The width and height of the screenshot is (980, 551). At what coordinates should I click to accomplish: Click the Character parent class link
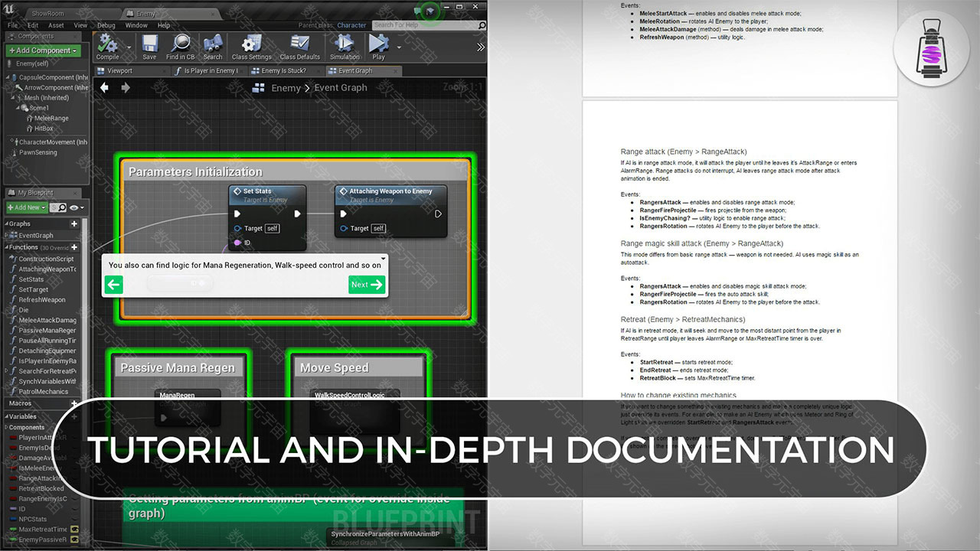[352, 25]
